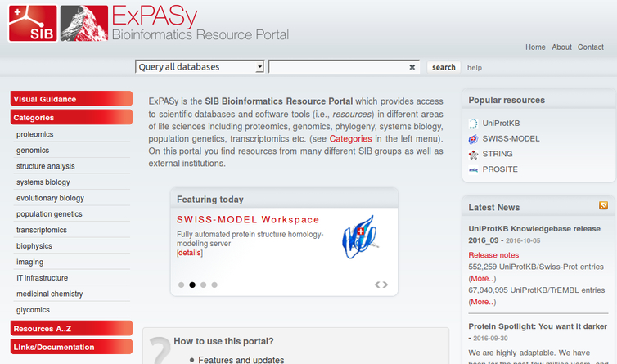Open the UniProtKB Release notes link

pos(493,255)
